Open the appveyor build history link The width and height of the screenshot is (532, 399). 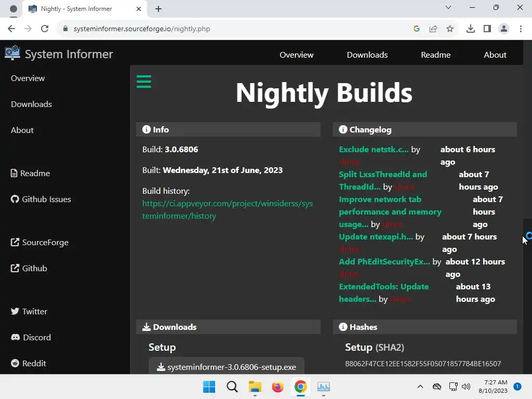pos(228,210)
